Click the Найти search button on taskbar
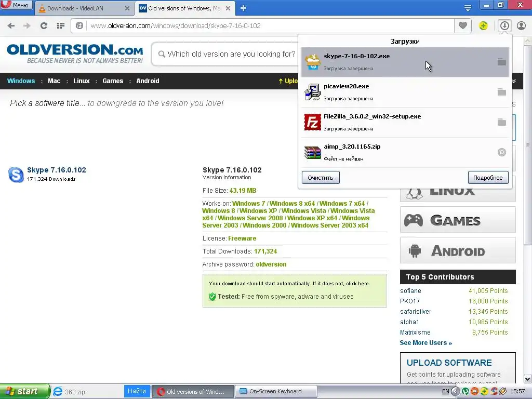The image size is (532, 399). [137, 391]
